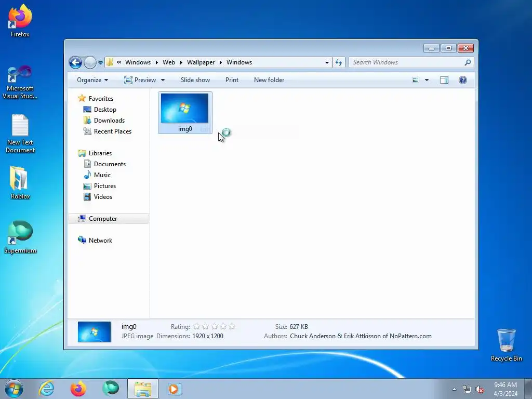This screenshot has height=399, width=532.
Task: Preview the selected image
Action: pyautogui.click(x=140, y=80)
